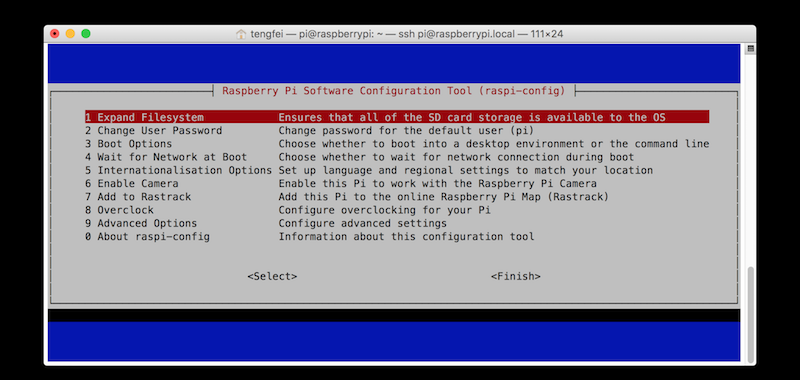Click 'online Raspberry Pi Map (Rastrack)' text
Viewport: 800px width, 380px height.
tap(503, 197)
